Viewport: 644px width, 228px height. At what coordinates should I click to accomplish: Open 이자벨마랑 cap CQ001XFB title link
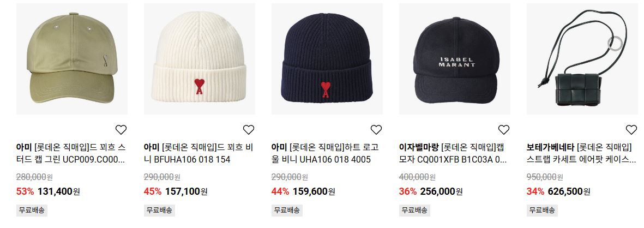point(454,153)
